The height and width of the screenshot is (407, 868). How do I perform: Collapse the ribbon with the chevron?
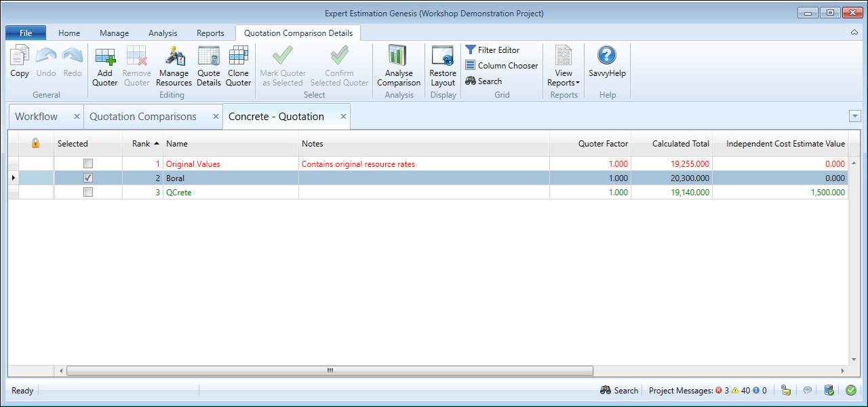tap(854, 33)
